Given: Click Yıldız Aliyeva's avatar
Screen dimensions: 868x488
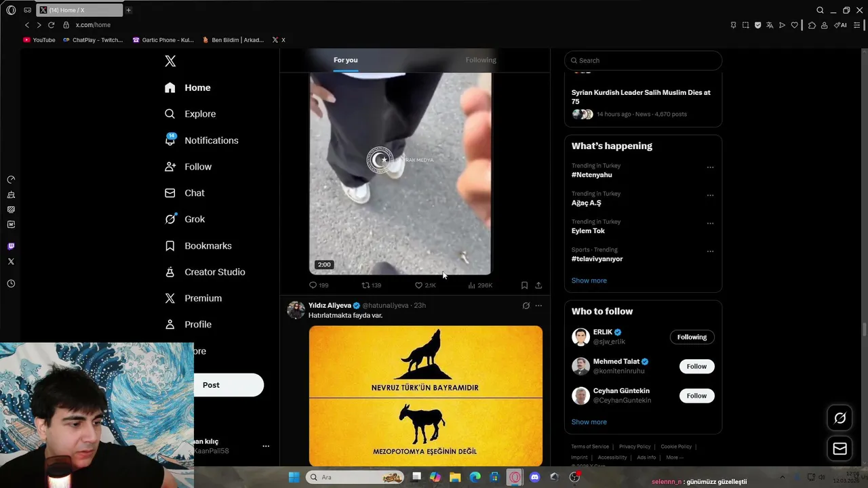Looking at the screenshot, I should [296, 310].
